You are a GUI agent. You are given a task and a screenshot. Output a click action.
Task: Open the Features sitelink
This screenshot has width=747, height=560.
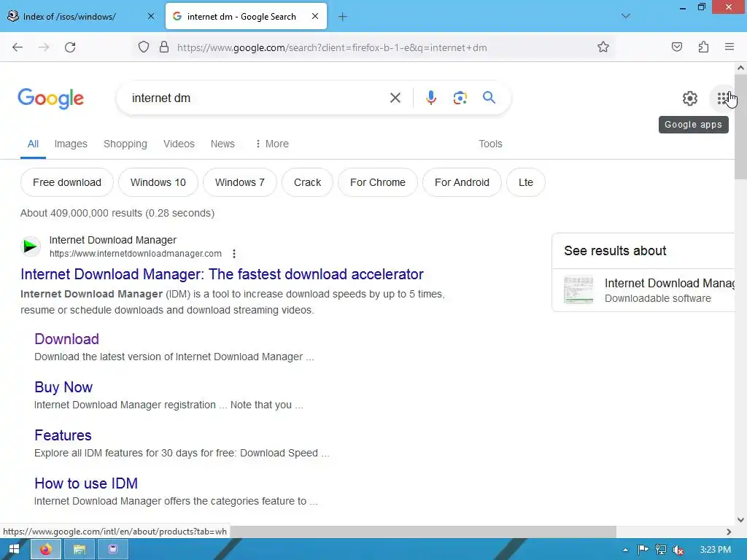pyautogui.click(x=63, y=435)
